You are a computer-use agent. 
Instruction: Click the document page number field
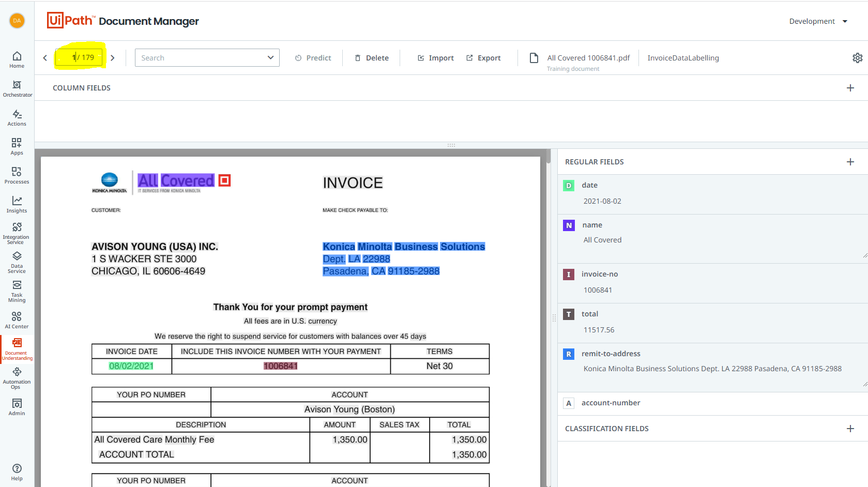[x=80, y=57]
